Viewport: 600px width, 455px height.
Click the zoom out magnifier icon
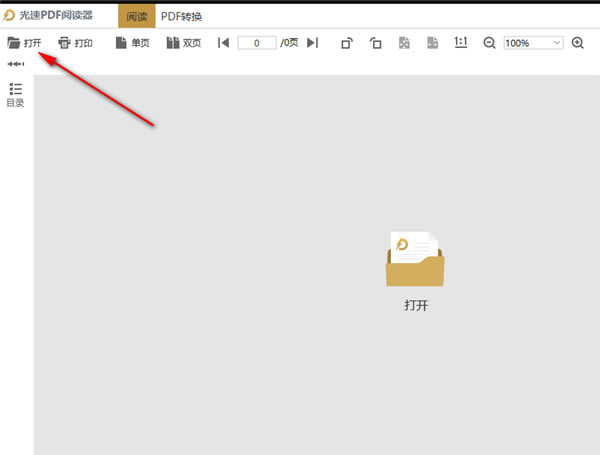click(x=489, y=43)
